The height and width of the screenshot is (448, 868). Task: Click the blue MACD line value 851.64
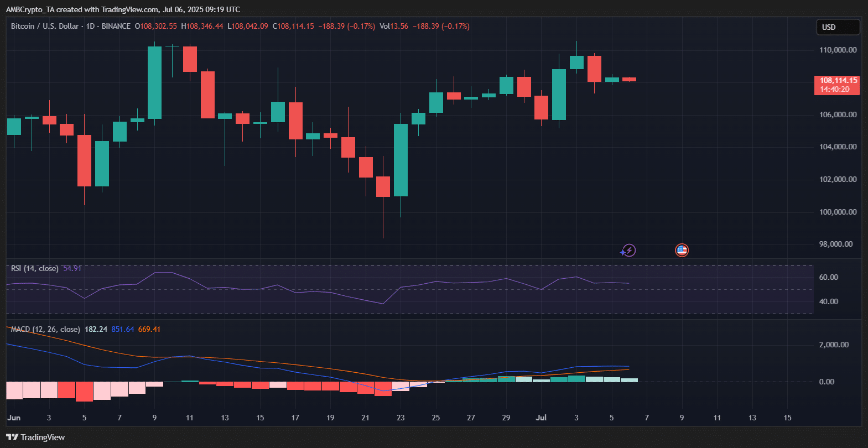pyautogui.click(x=122, y=329)
